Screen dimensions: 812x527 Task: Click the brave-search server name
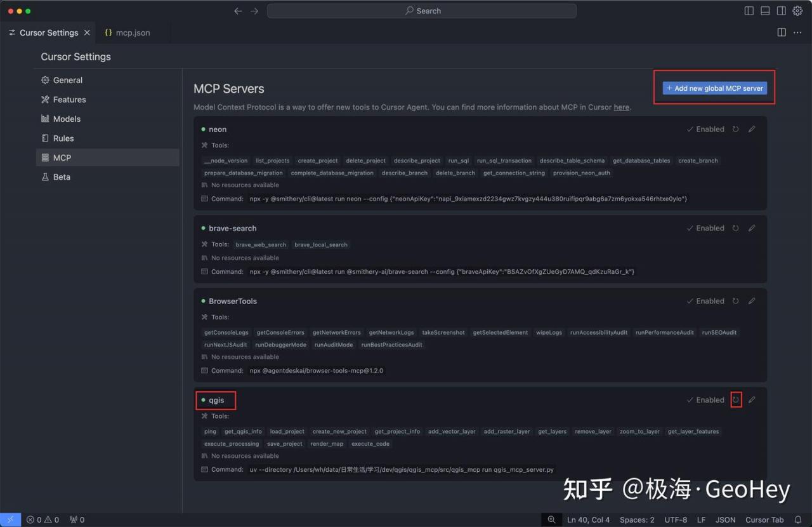[x=233, y=228]
